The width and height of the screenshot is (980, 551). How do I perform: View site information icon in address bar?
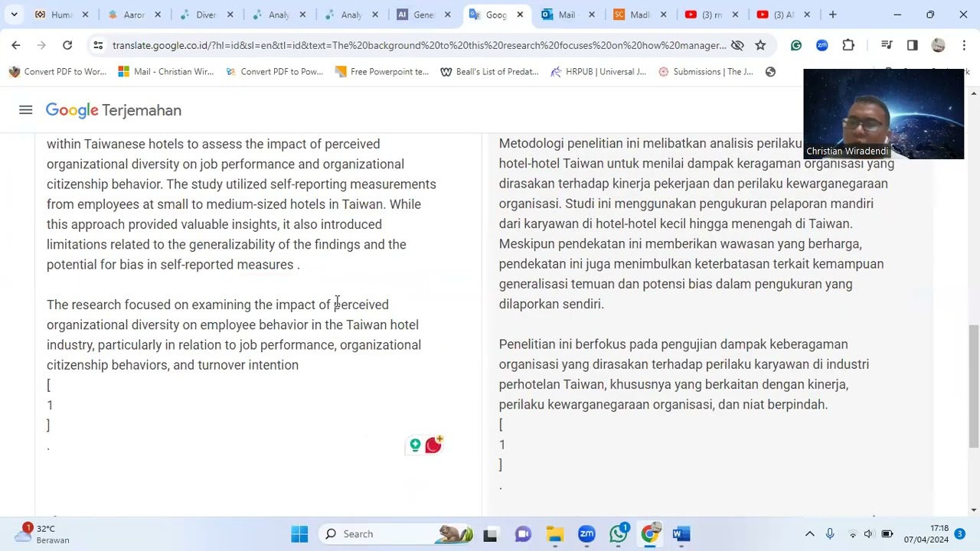pyautogui.click(x=98, y=45)
